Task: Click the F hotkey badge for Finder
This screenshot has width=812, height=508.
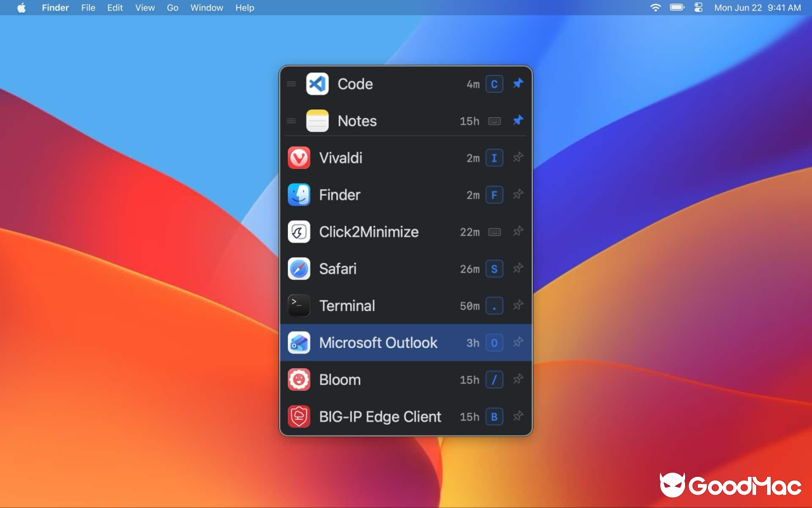Action: [x=494, y=195]
